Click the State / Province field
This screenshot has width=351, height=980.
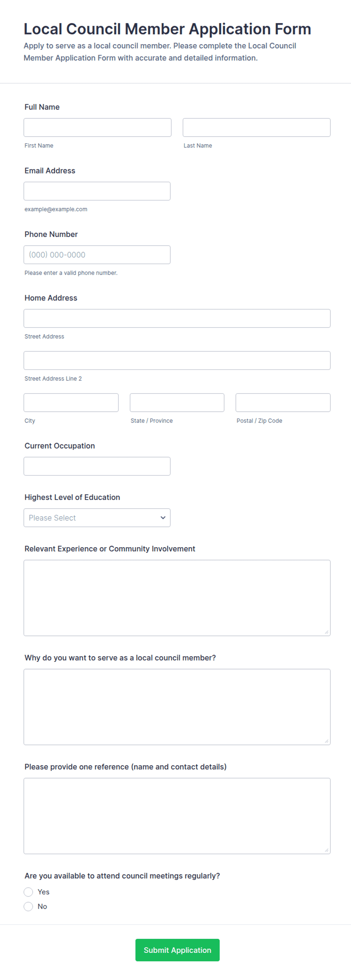coord(177,403)
